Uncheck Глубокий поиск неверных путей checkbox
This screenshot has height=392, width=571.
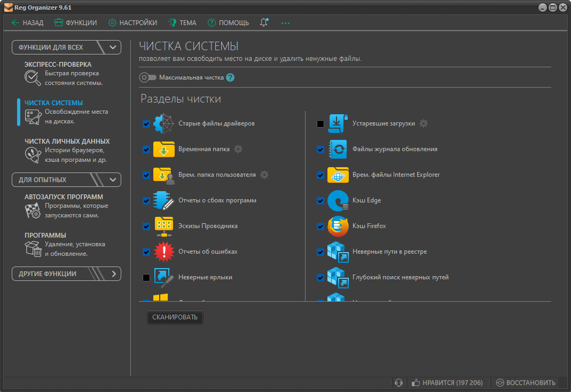[x=320, y=278]
